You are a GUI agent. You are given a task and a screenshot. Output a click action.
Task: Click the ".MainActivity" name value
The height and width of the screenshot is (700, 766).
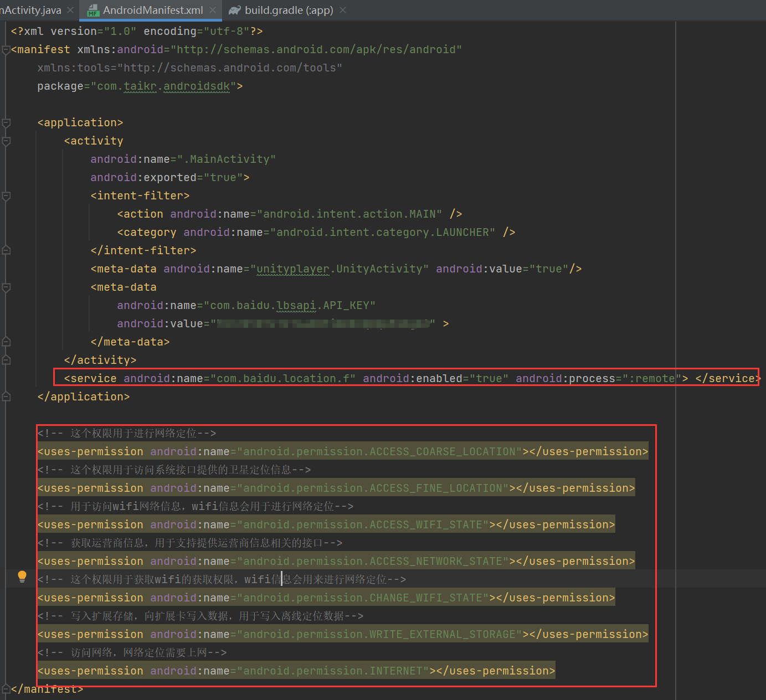(226, 159)
